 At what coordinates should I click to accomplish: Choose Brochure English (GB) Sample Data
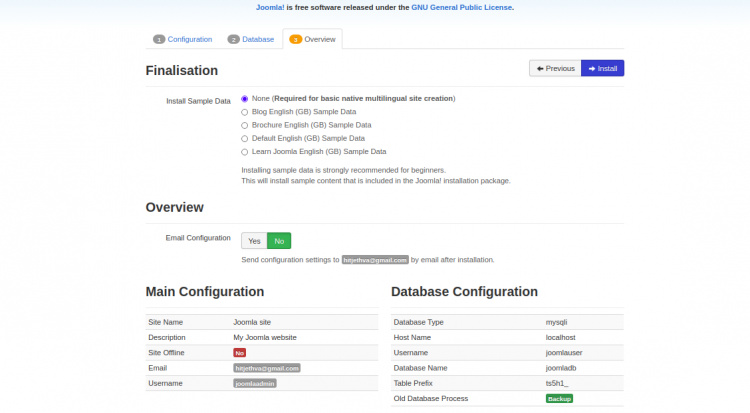(245, 125)
